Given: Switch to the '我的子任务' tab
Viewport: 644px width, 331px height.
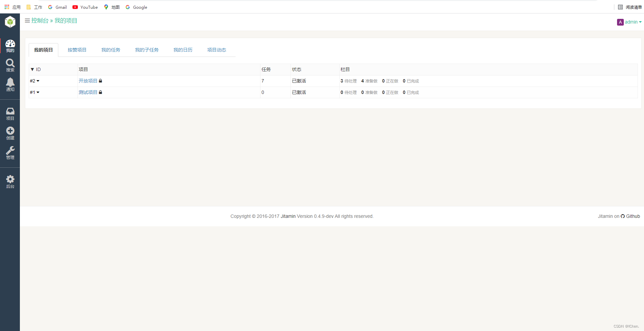Looking at the screenshot, I should (147, 50).
